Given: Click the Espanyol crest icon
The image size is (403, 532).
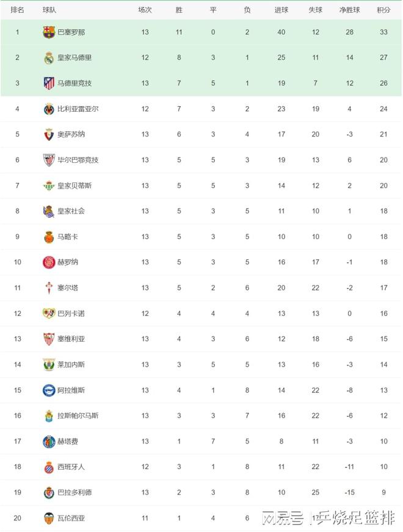Looking at the screenshot, I should (49, 467).
